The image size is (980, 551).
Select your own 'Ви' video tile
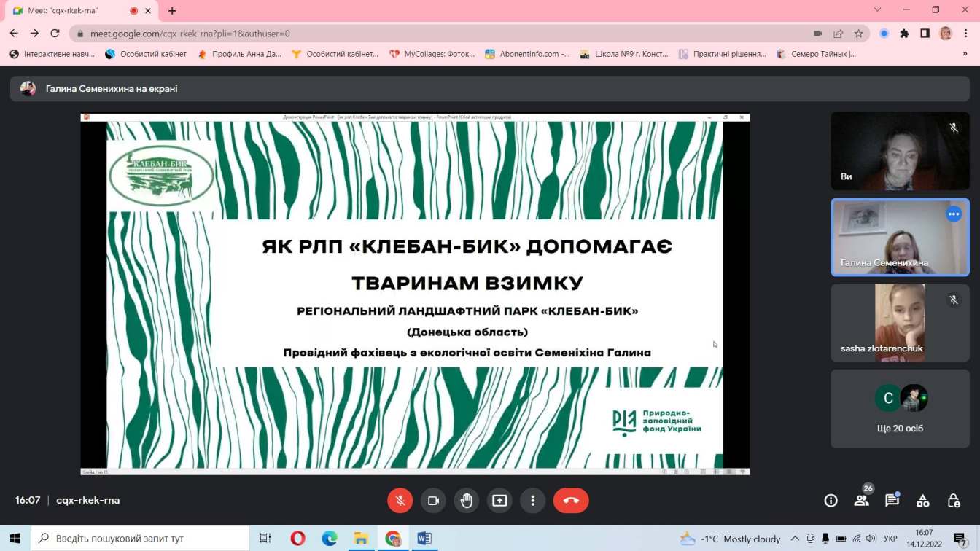[900, 152]
